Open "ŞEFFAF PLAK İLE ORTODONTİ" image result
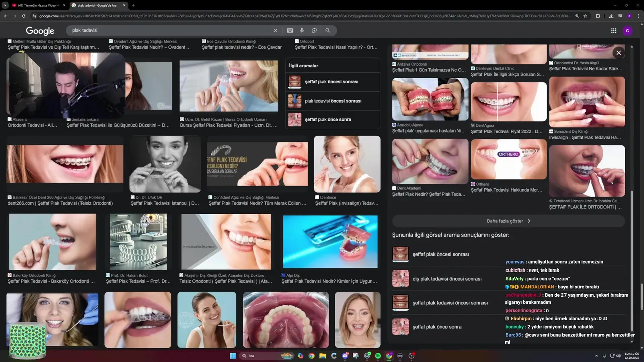The width and height of the screenshot is (644, 362). 587,171
